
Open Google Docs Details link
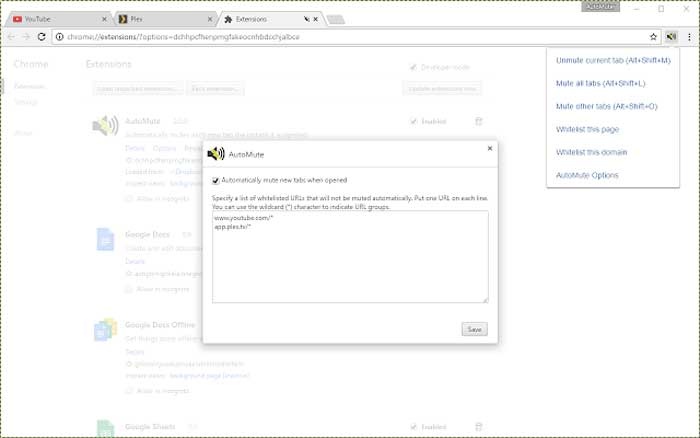point(134,261)
